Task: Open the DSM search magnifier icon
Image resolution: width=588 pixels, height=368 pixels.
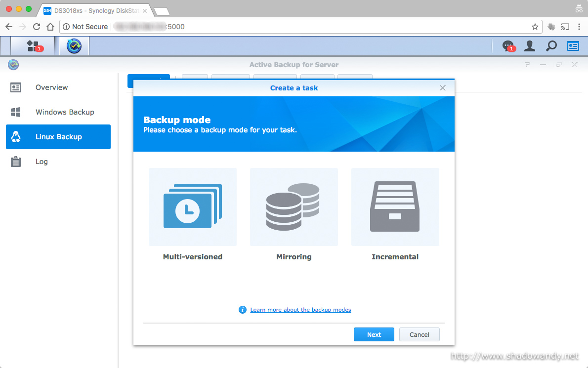Action: point(551,46)
